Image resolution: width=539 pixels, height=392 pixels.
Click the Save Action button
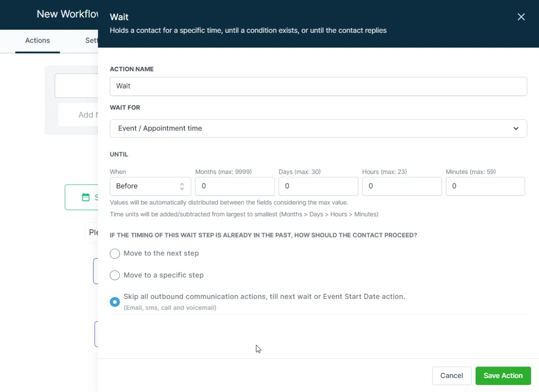pos(503,376)
